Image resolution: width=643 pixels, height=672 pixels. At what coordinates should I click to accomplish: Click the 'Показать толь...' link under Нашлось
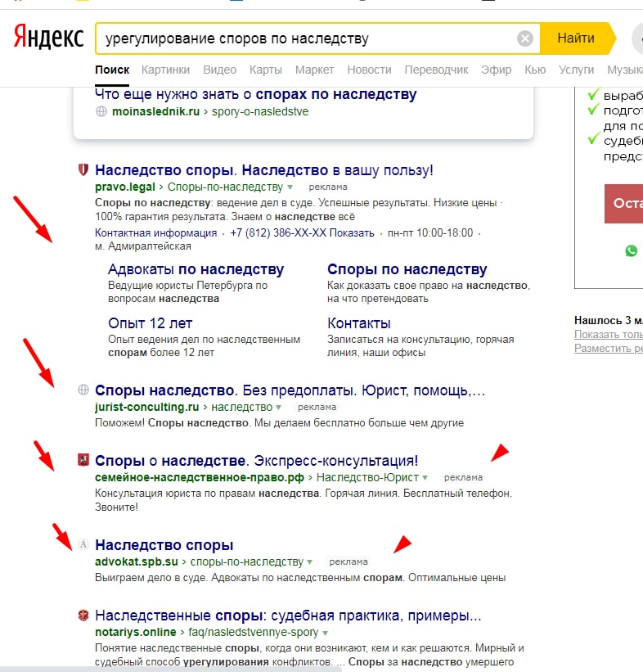pyautogui.click(x=609, y=334)
